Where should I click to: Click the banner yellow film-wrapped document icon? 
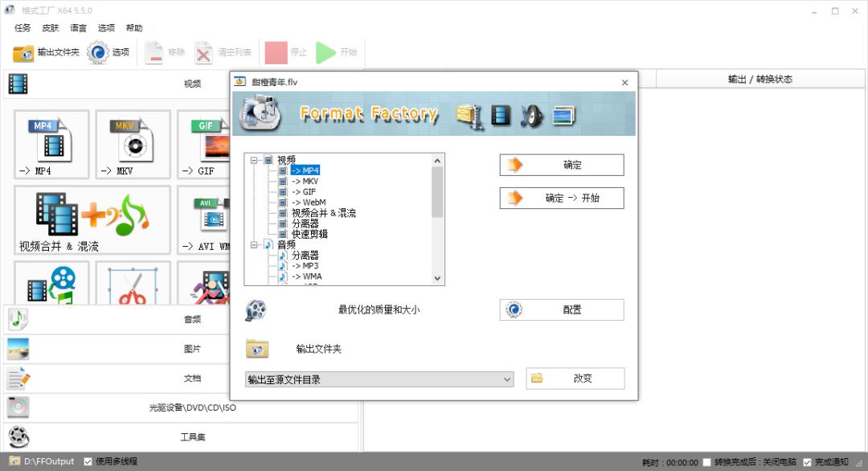(x=469, y=117)
